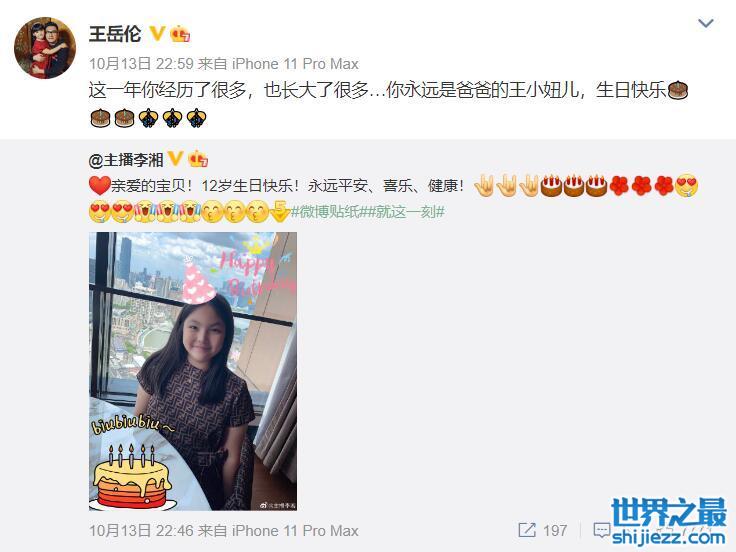
Task: Click red heart emoji before 亲爱的宝贝
Action: point(99,185)
